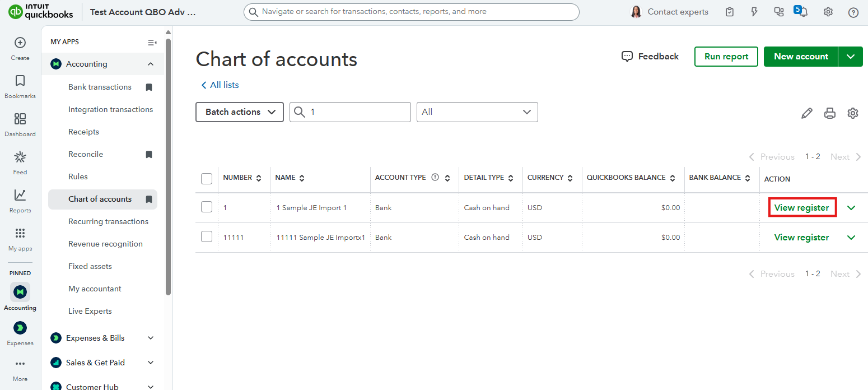Open Bank transactions menu item
This screenshot has width=868, height=390.
coord(100,87)
